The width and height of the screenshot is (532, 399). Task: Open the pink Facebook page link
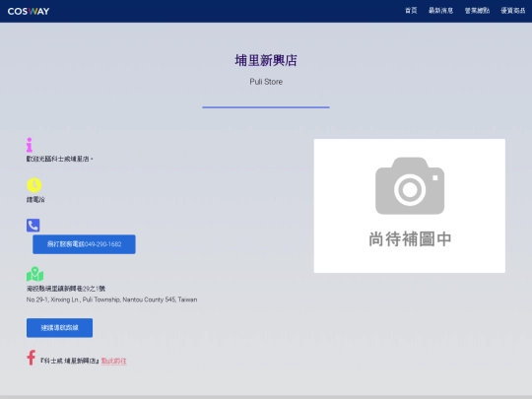(x=113, y=361)
